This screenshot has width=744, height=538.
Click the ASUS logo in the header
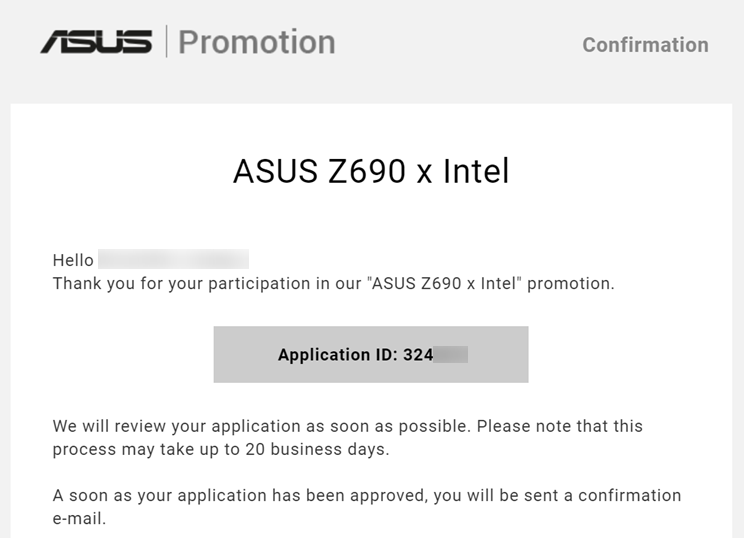[96, 42]
